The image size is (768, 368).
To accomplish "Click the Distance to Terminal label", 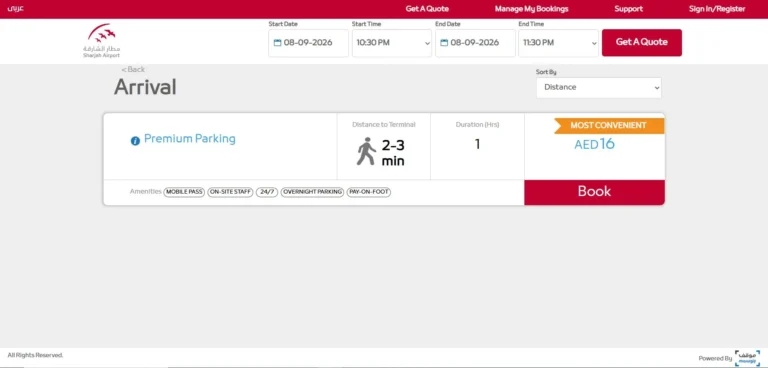I will (384, 124).
